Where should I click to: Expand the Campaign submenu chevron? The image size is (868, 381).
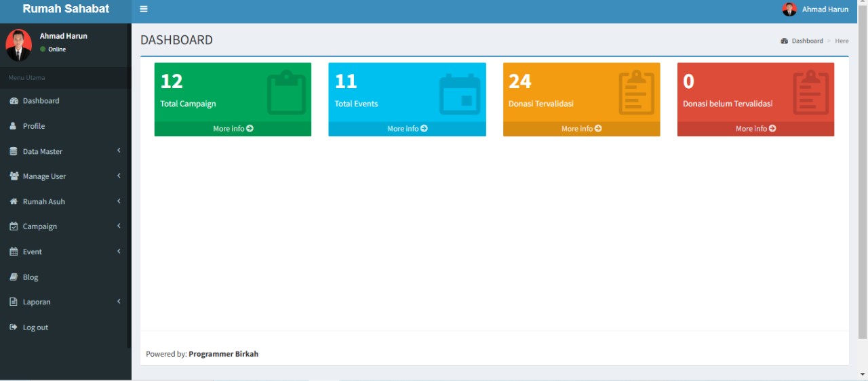tap(119, 226)
